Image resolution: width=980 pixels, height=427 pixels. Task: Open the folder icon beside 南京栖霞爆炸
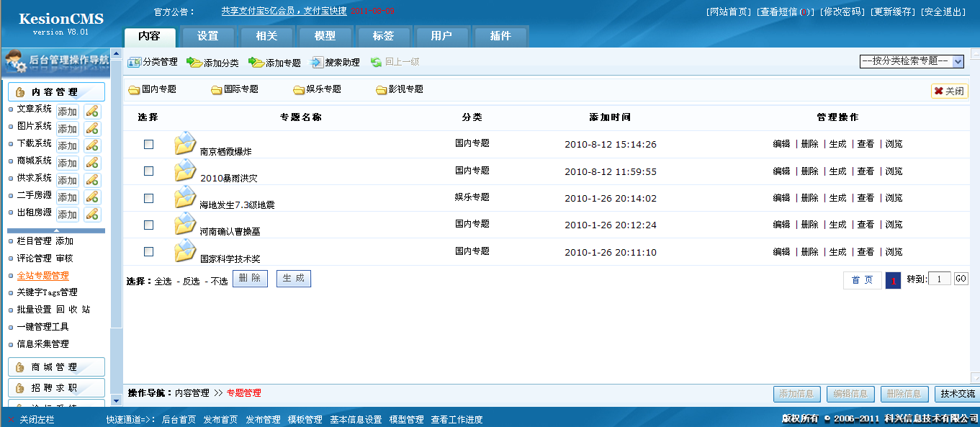coord(184,143)
